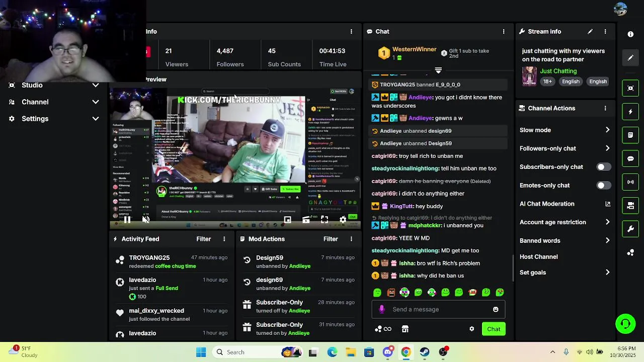This screenshot has height=362, width=644.
Task: Open Stream info panel three-dot menu
Action: pyautogui.click(x=605, y=31)
